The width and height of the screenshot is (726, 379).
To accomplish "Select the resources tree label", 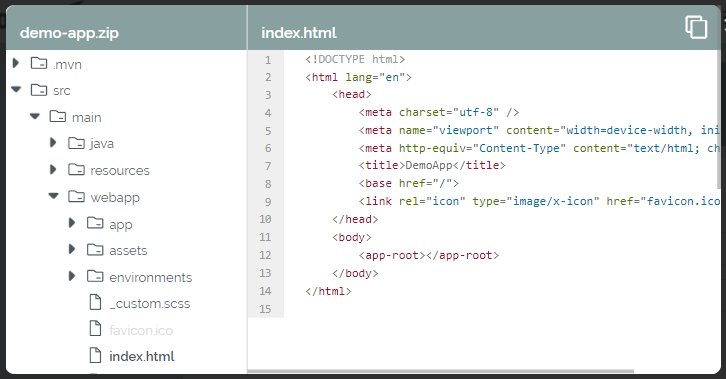I will tap(120, 171).
